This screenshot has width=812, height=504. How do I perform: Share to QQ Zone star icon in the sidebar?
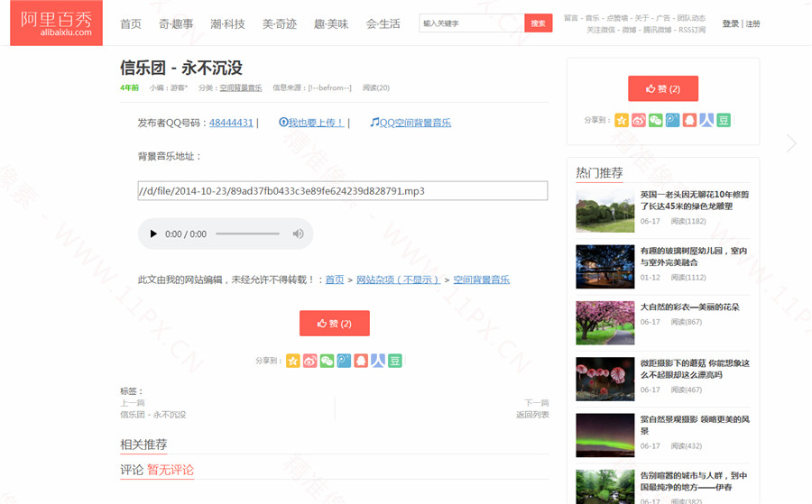point(622,120)
